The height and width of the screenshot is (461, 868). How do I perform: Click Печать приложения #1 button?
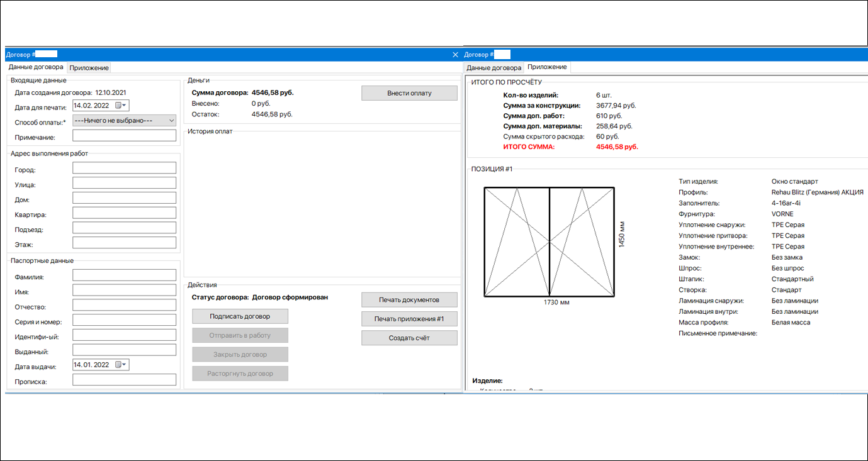tap(409, 319)
